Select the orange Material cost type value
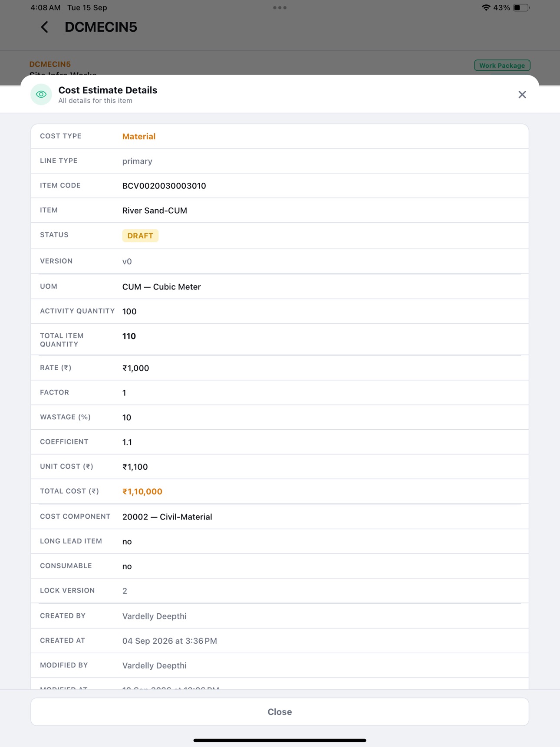The height and width of the screenshot is (747, 560). 139,136
